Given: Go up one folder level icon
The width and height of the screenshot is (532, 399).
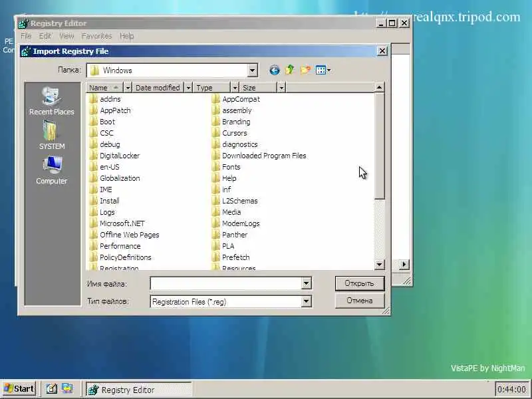Looking at the screenshot, I should tap(290, 70).
